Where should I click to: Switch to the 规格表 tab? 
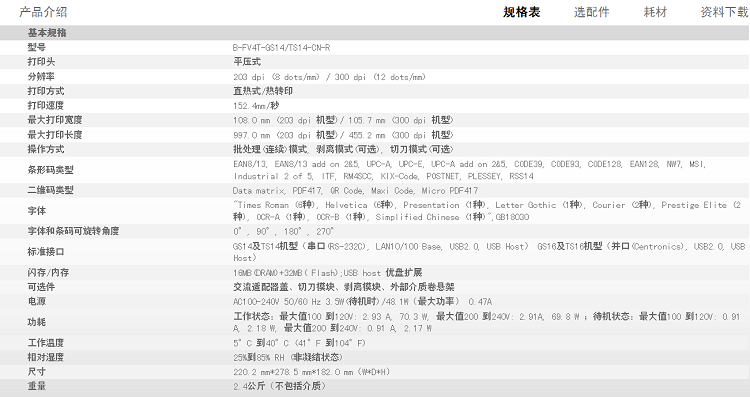coord(521,12)
